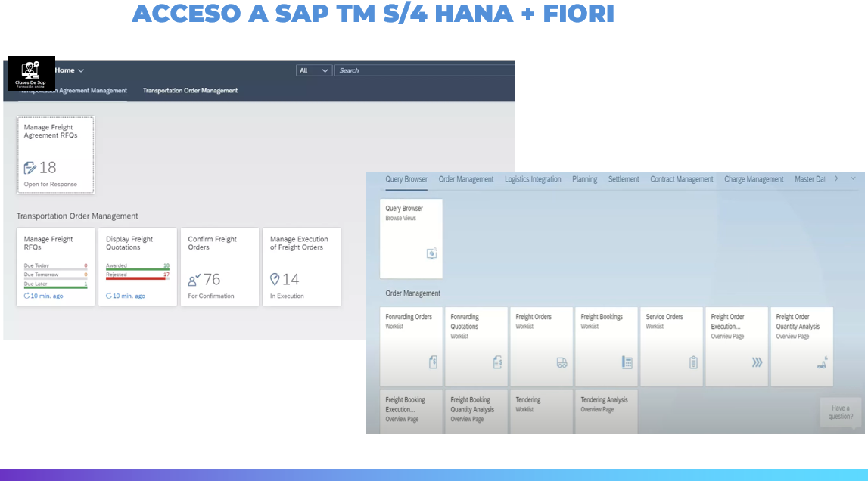868x481 pixels.
Task: Show more tabs with the right chevron
Action: [x=836, y=178]
